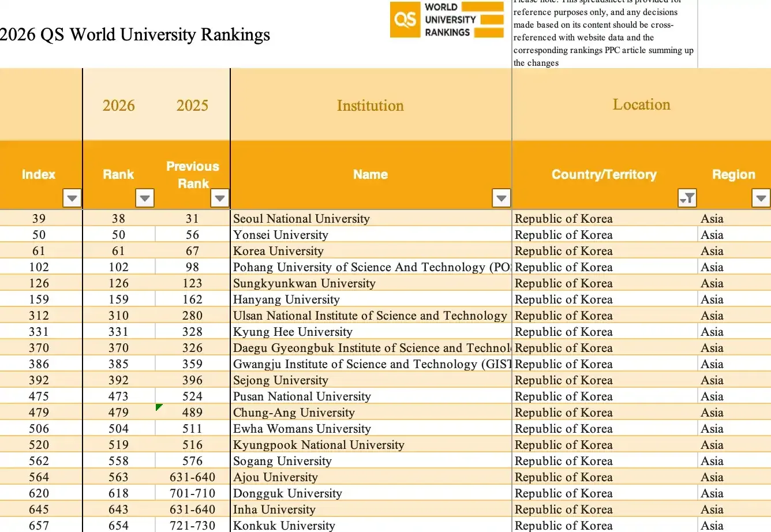Click the Location header cell

pyautogui.click(x=641, y=104)
